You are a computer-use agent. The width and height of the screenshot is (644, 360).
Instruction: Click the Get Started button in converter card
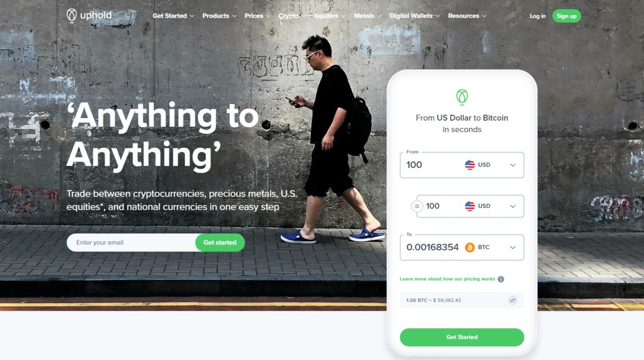tap(462, 337)
